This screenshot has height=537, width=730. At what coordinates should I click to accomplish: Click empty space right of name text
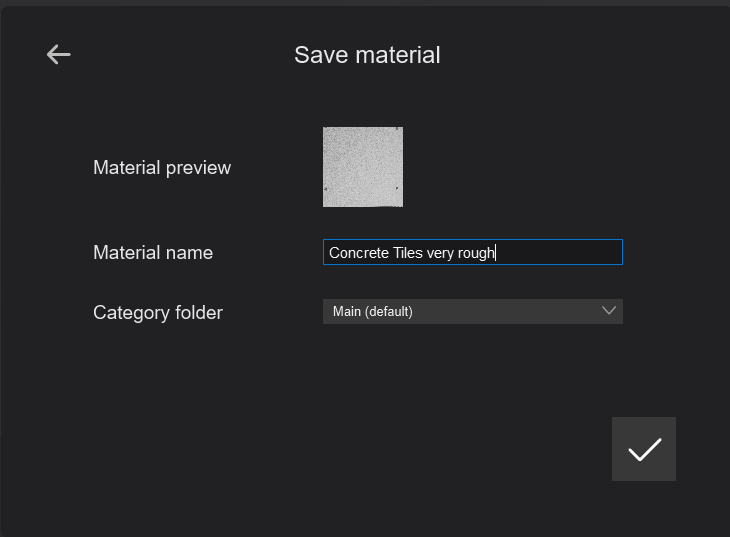560,253
